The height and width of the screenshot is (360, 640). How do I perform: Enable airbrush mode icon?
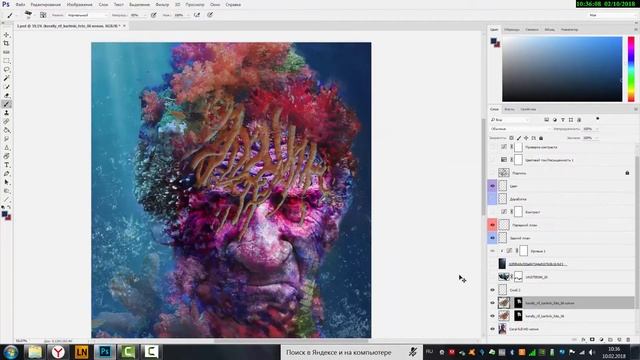[197, 15]
